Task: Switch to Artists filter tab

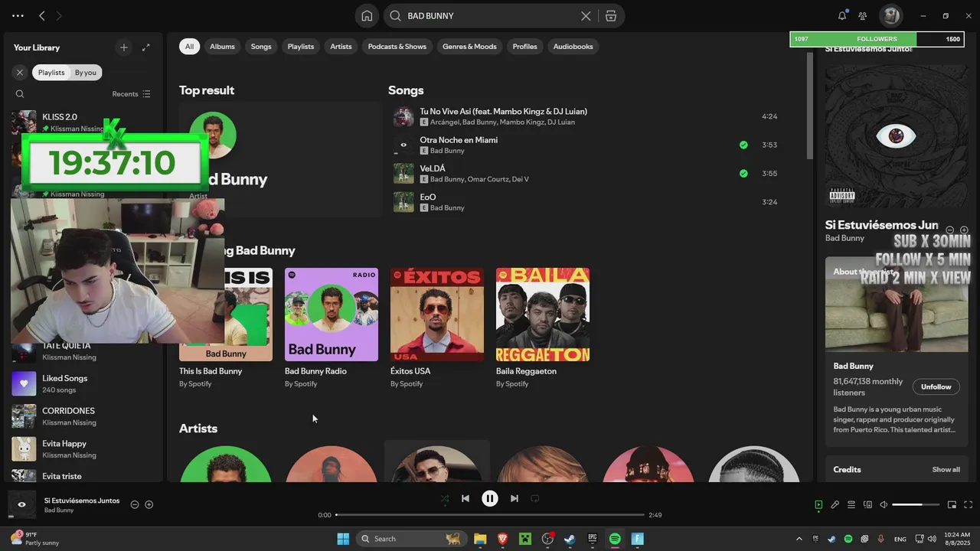Action: click(341, 47)
